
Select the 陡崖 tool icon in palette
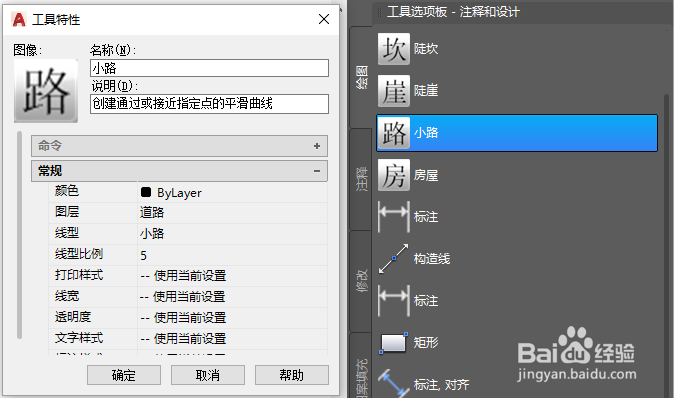[394, 91]
